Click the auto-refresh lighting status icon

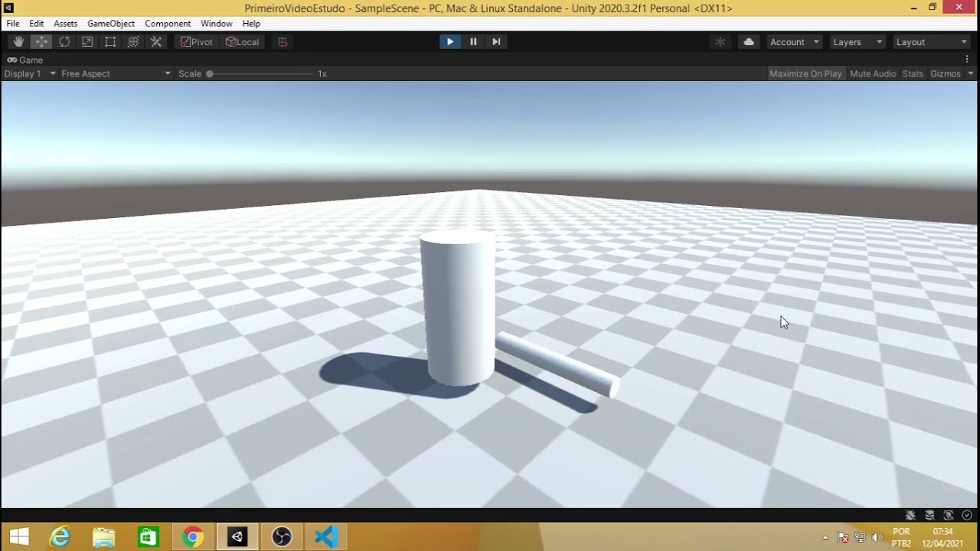pyautogui.click(x=949, y=515)
